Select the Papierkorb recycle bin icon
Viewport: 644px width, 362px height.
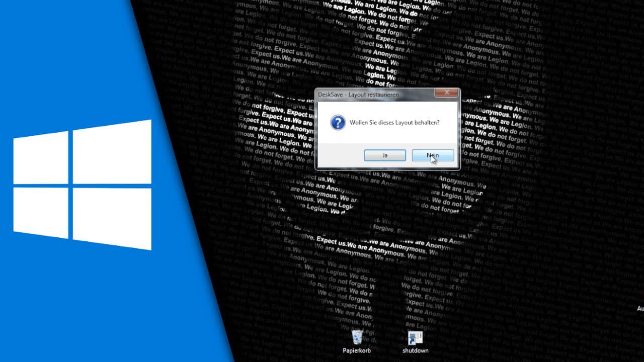click(x=357, y=337)
